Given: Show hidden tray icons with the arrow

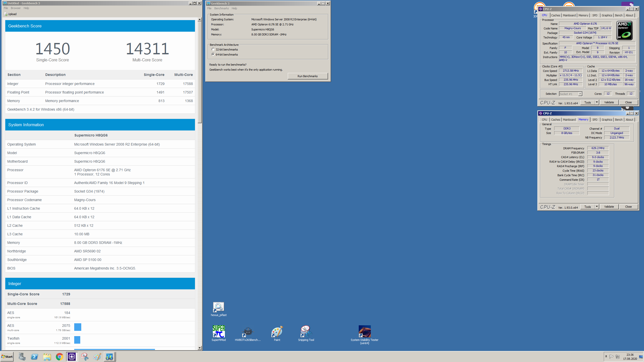Looking at the screenshot, I should click(x=606, y=356).
